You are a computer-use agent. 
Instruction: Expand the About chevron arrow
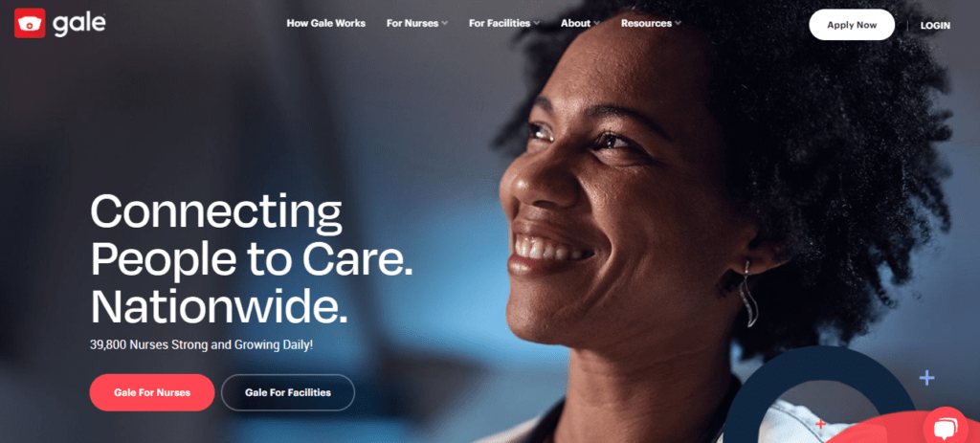click(596, 24)
